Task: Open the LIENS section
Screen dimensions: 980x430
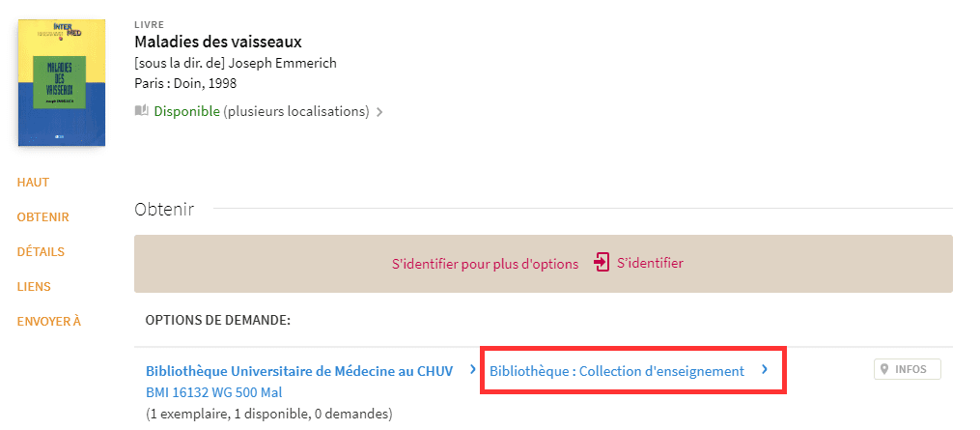Action: coord(34,287)
